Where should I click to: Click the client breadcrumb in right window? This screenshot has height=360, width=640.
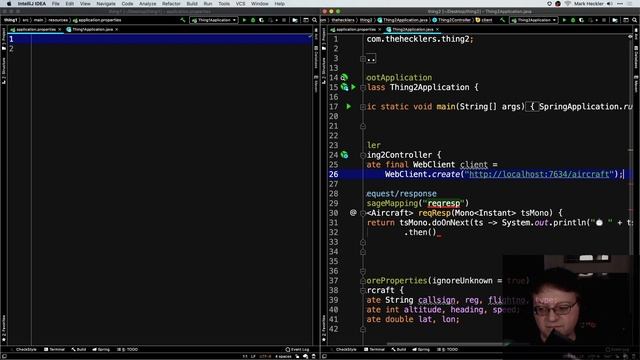tap(484, 20)
